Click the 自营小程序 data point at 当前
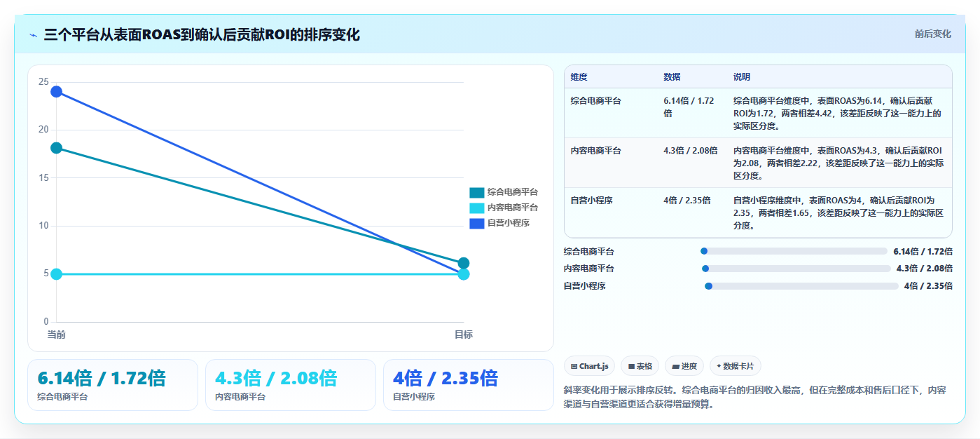 pyautogui.click(x=57, y=92)
